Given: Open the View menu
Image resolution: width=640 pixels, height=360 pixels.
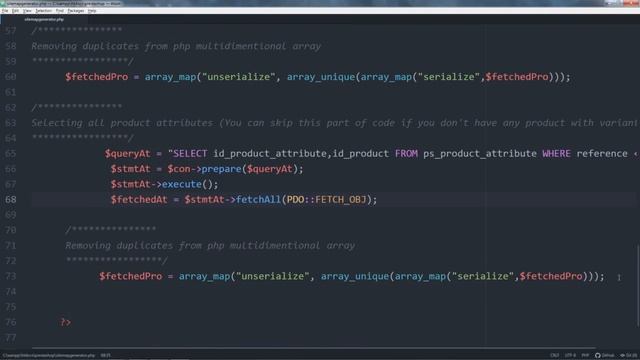Looking at the screenshot, I should (27, 11).
